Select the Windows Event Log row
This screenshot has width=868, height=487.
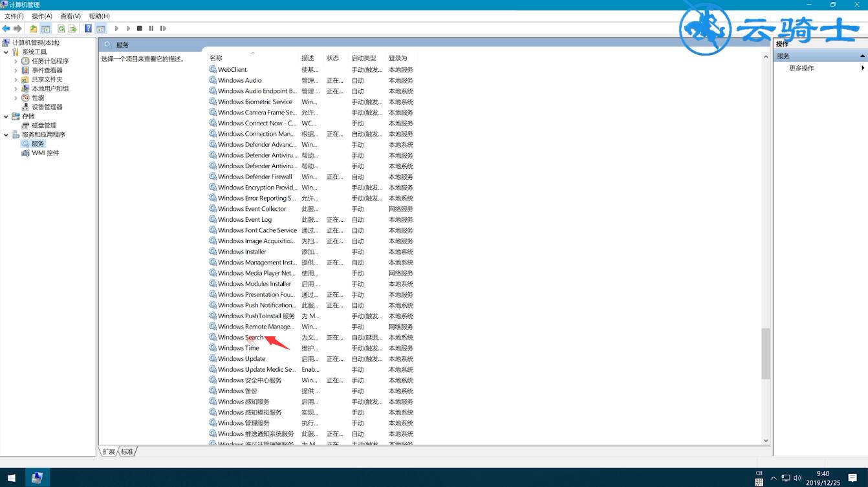(311, 220)
